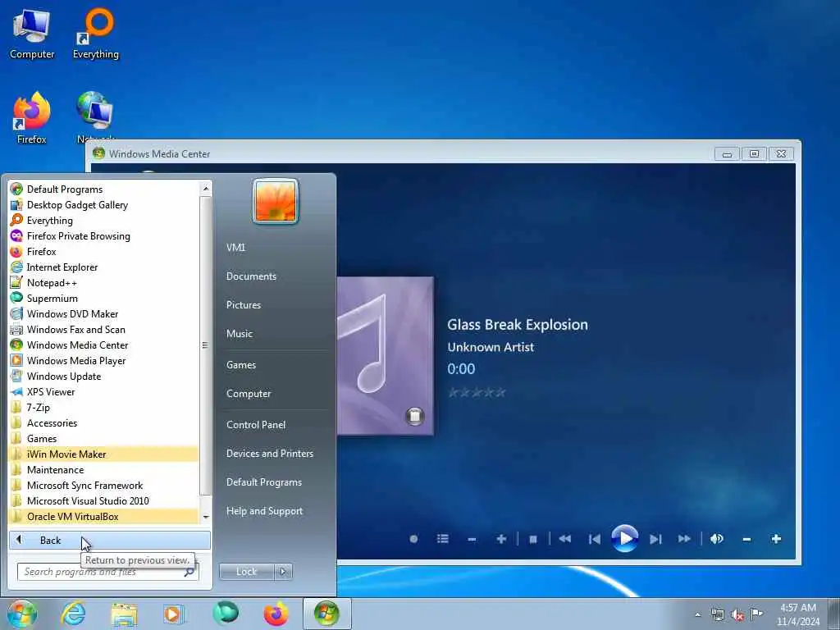
Task: Expand the Oracle VM VirtualBox folder
Action: 104,516
